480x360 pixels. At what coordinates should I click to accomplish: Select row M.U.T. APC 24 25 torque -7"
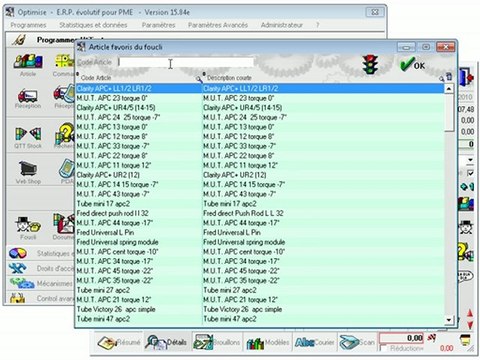260,117
